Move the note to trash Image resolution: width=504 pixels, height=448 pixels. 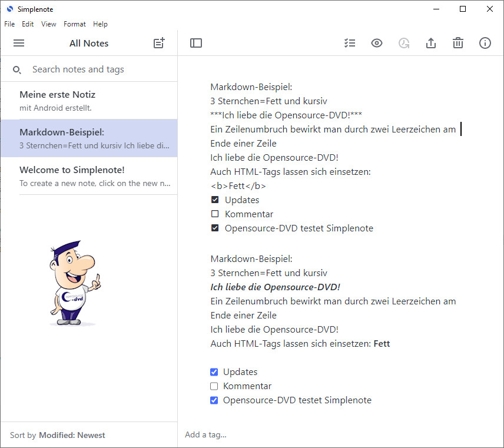click(x=458, y=43)
